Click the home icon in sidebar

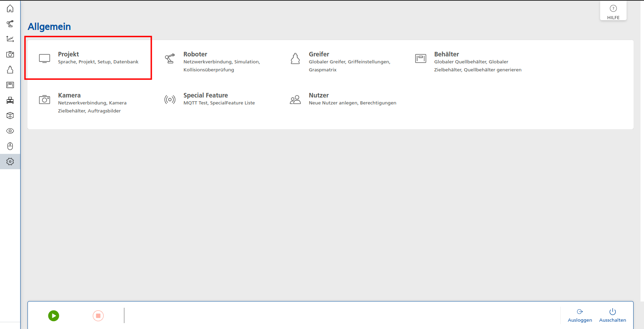pos(10,8)
